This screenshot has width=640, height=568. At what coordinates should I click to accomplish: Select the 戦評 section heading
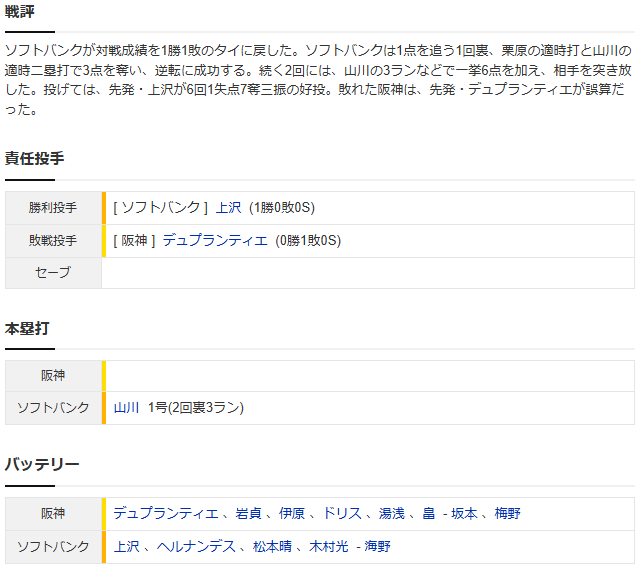[x=20, y=11]
